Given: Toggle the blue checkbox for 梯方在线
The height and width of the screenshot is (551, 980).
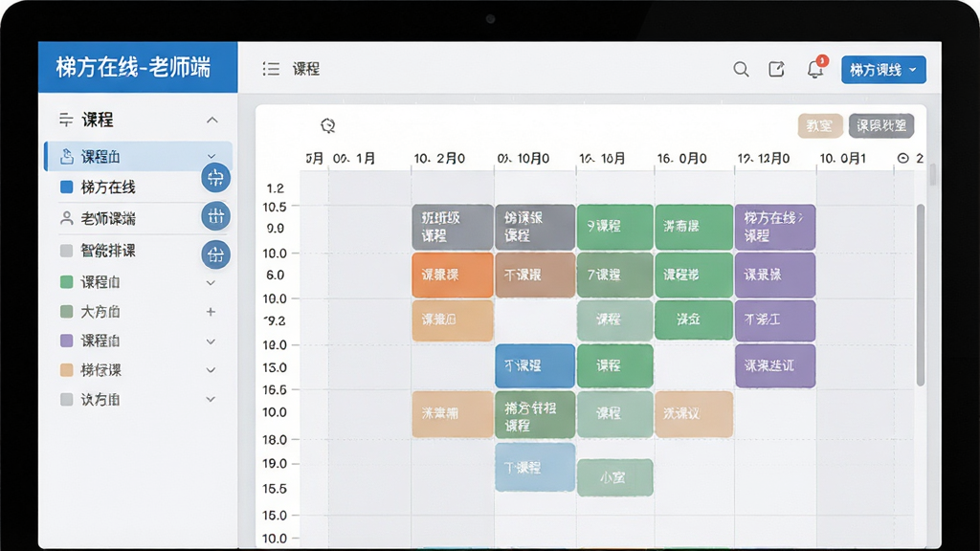Looking at the screenshot, I should coord(66,187).
